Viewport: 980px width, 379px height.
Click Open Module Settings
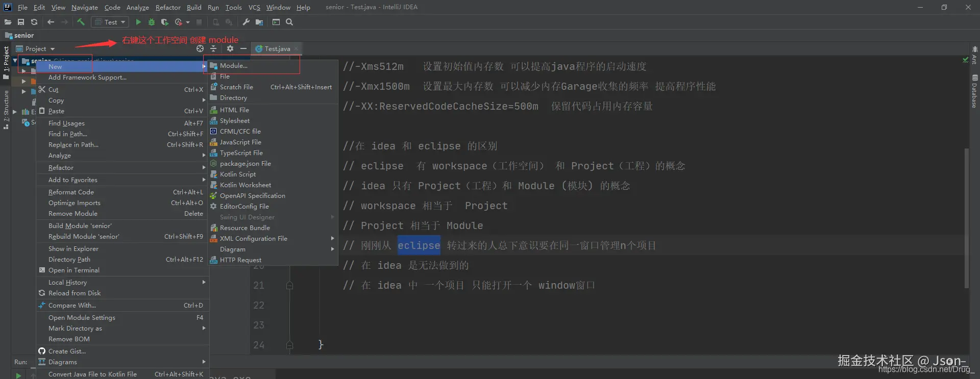pos(122,317)
